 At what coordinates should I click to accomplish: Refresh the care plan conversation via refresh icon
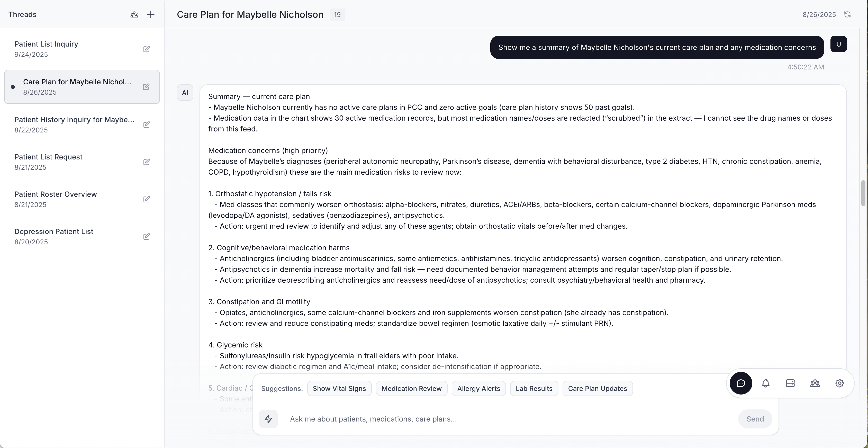[x=848, y=14]
